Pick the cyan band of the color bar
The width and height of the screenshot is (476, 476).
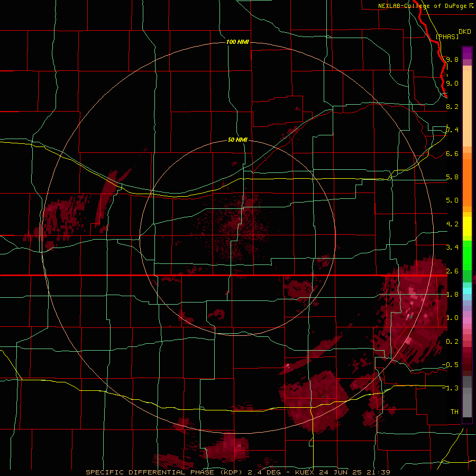(467, 291)
